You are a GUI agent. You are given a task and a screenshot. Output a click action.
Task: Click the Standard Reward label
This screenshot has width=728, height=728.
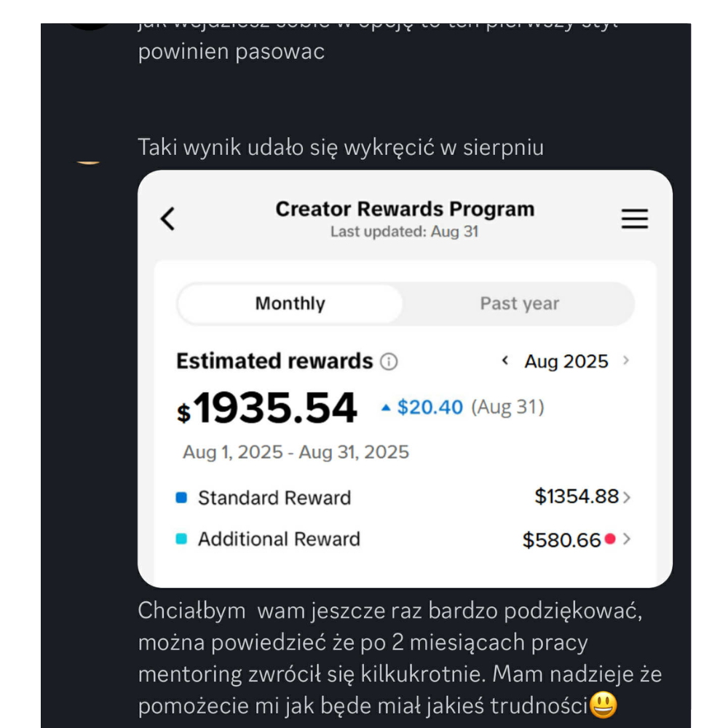274,498
